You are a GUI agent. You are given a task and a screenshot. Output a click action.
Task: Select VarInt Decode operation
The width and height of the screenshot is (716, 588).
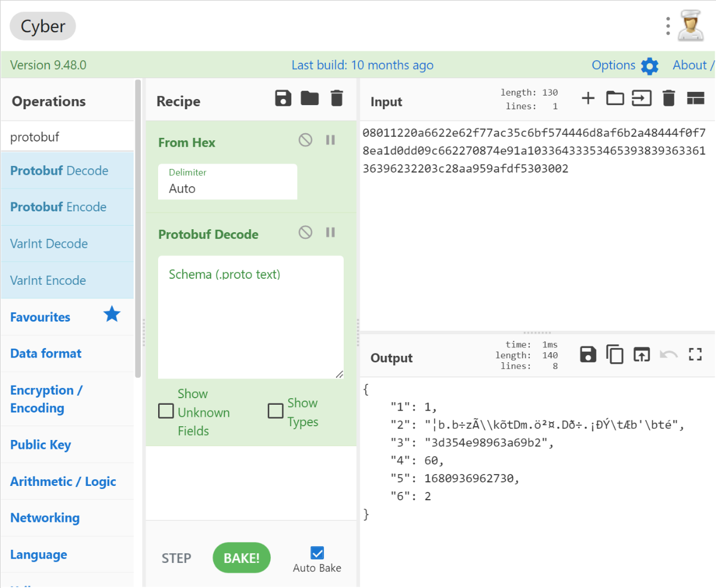click(x=67, y=244)
